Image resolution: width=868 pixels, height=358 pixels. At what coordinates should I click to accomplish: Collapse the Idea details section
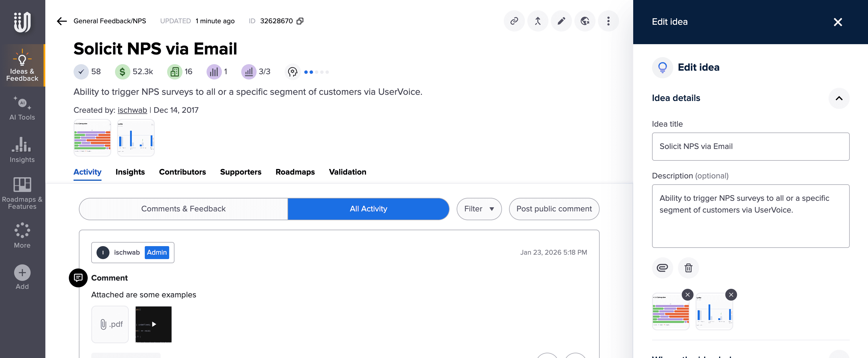839,98
